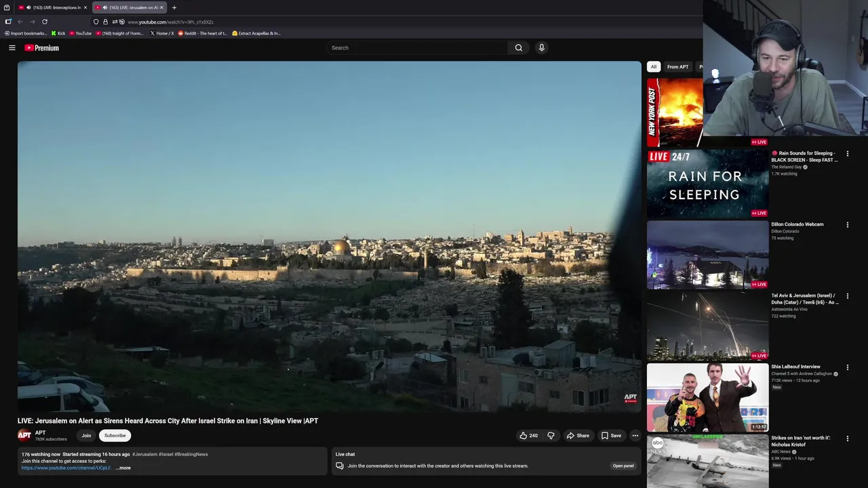Open The Relaxed Guy channel name
868x488 pixels.
coord(786,167)
